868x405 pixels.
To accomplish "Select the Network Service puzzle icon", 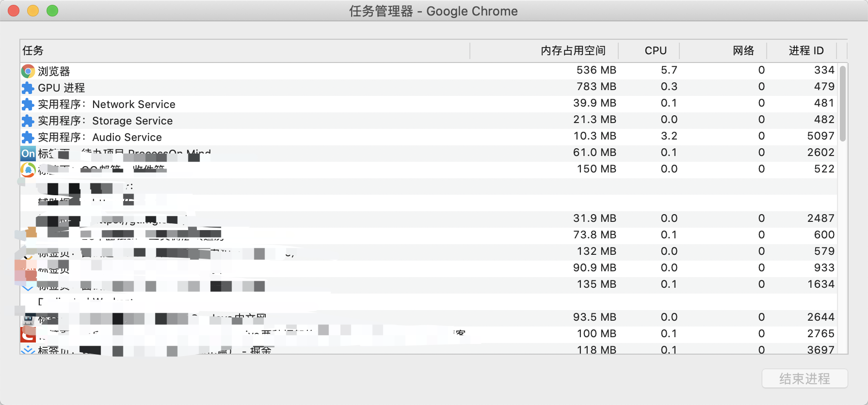I will pyautogui.click(x=28, y=104).
